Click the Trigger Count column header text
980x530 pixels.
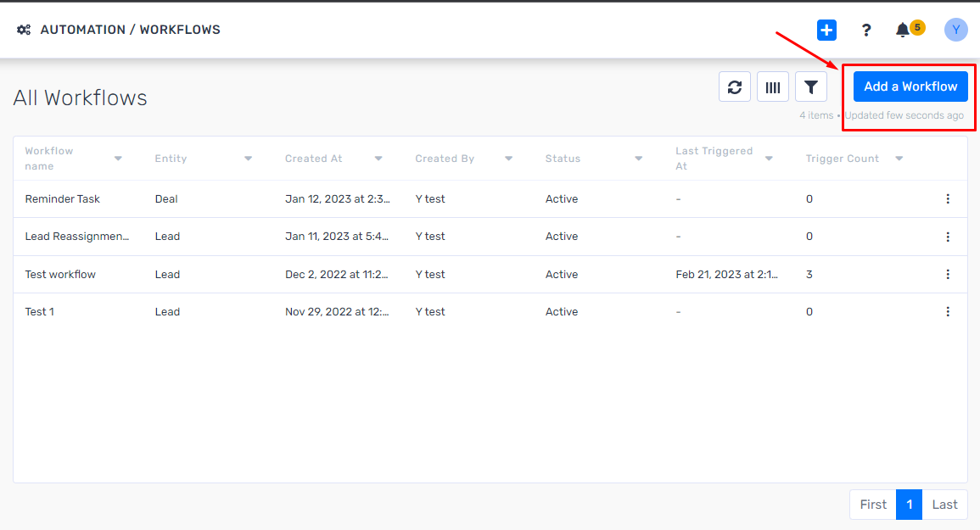click(x=843, y=159)
